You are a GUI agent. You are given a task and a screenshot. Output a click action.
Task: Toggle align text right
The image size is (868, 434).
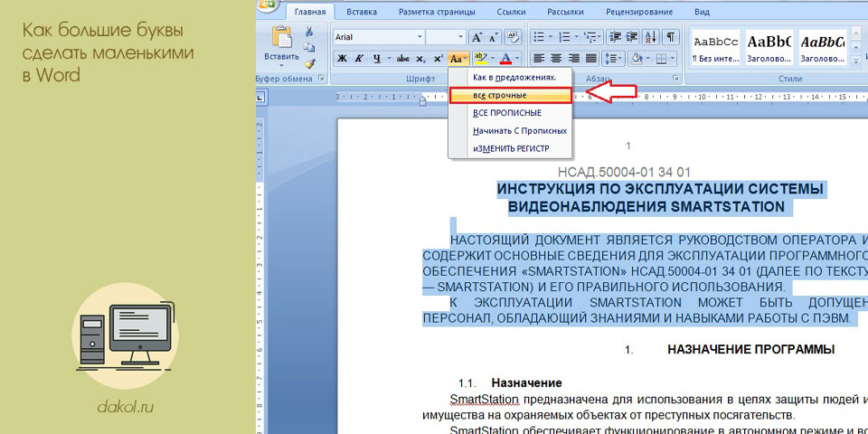coord(573,58)
